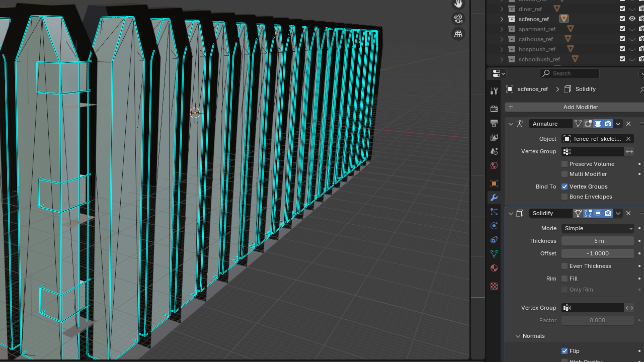Open the World properties tab
The width and height of the screenshot is (644, 362).
pyautogui.click(x=494, y=165)
